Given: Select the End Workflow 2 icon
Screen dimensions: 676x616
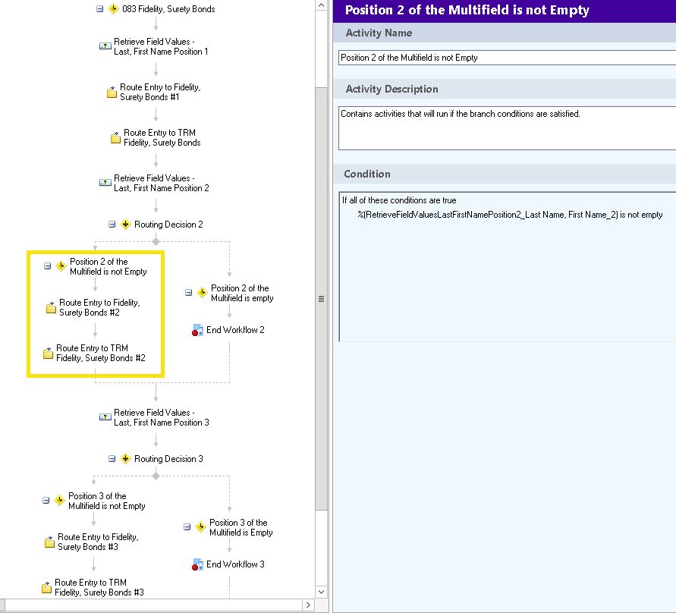Looking at the screenshot, I should [x=197, y=330].
